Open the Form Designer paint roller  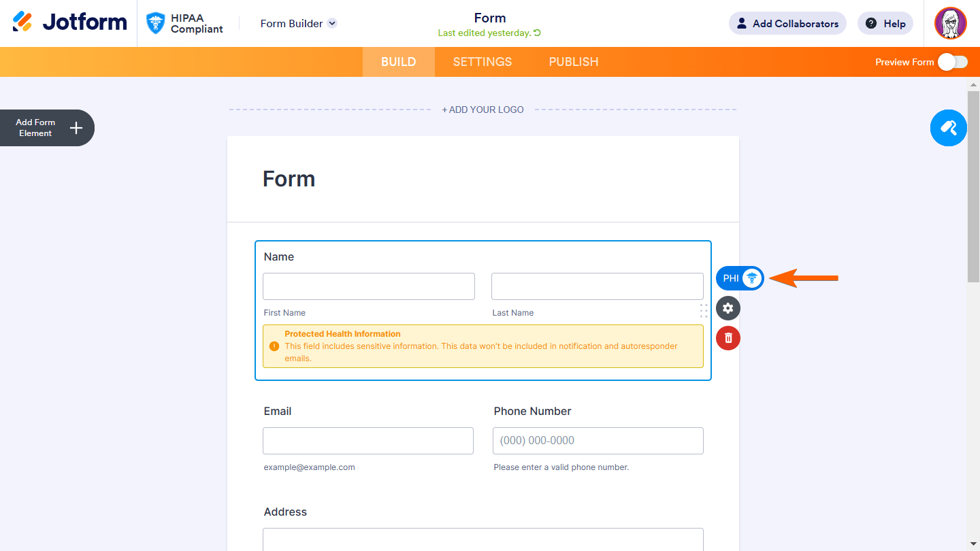pyautogui.click(x=948, y=128)
